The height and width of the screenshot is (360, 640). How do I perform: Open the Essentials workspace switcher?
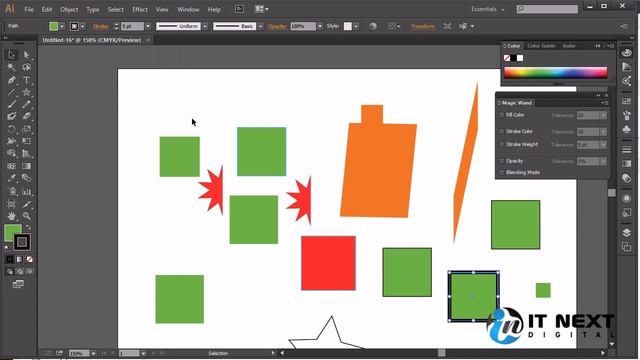488,9
